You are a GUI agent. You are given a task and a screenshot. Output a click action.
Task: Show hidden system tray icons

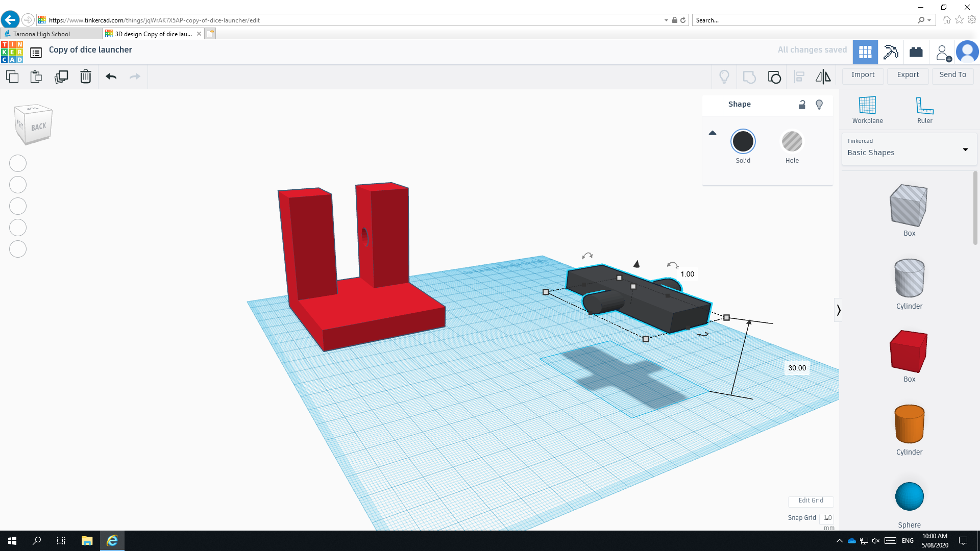coord(839,541)
